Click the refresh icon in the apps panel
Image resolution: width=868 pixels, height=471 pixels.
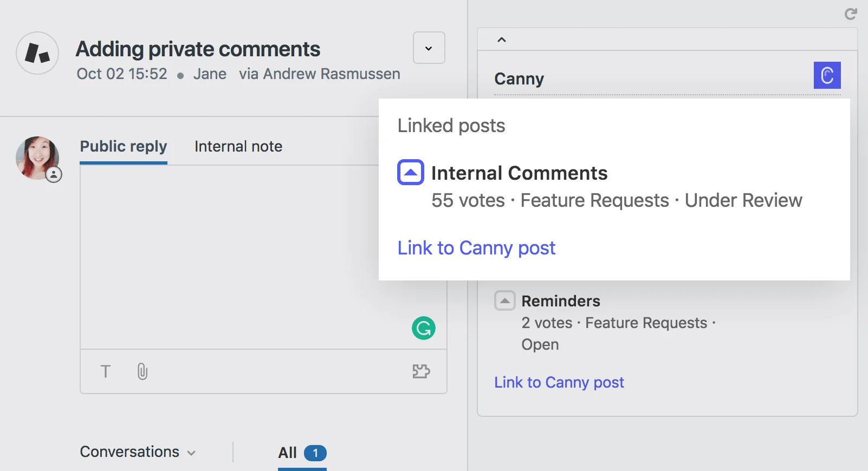[x=851, y=14]
